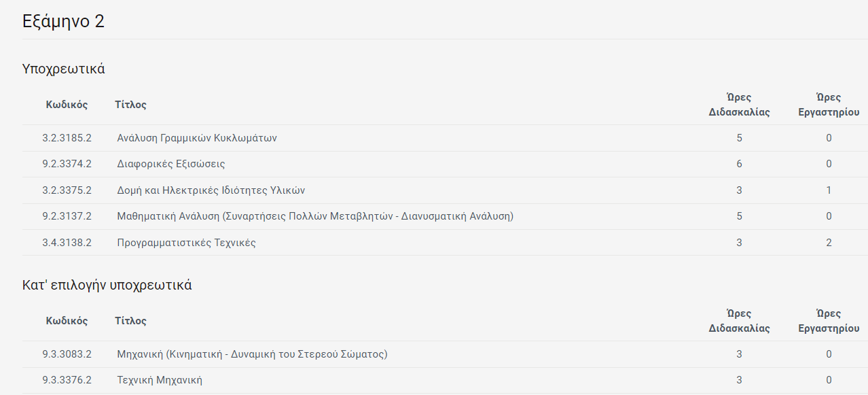Open the 'Μαθηματική Ανάλυση' course entry
This screenshot has height=395, width=868.
[x=315, y=216]
